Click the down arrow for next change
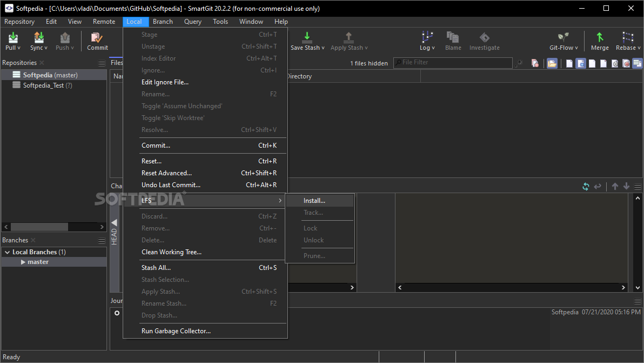 (x=626, y=186)
